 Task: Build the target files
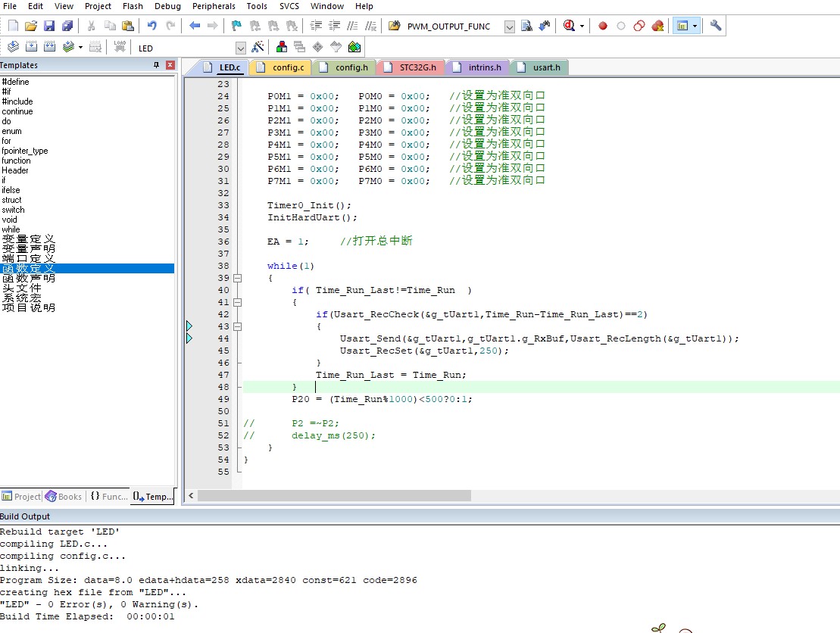pyautogui.click(x=32, y=47)
